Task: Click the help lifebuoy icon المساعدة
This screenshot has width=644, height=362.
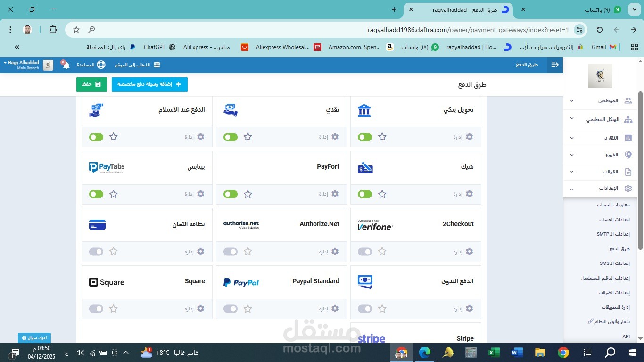Action: [101, 65]
